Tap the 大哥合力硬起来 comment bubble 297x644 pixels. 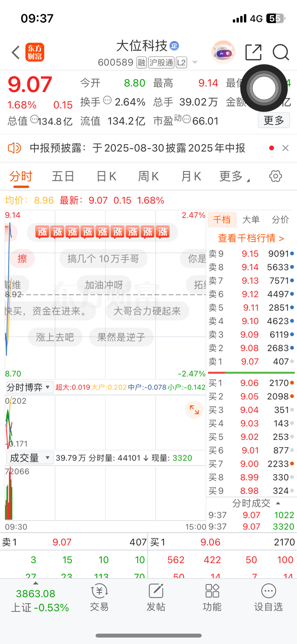[147, 311]
